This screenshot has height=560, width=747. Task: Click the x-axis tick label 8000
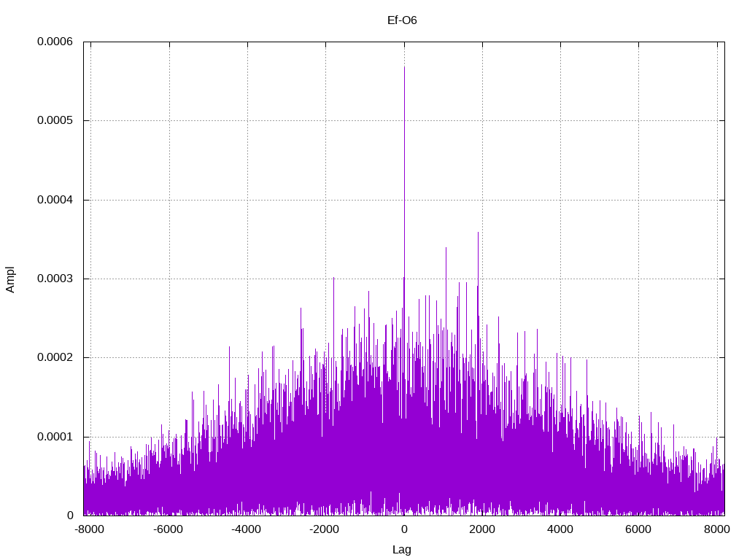point(717,529)
